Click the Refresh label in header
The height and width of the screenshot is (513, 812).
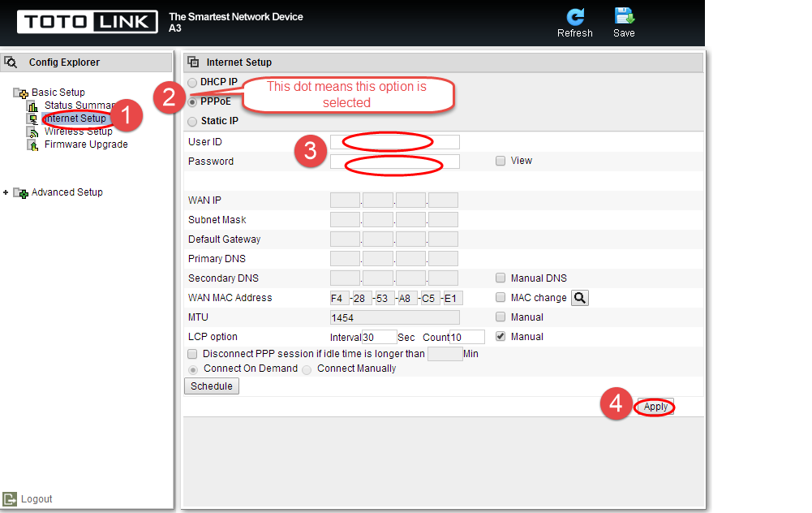(x=575, y=33)
